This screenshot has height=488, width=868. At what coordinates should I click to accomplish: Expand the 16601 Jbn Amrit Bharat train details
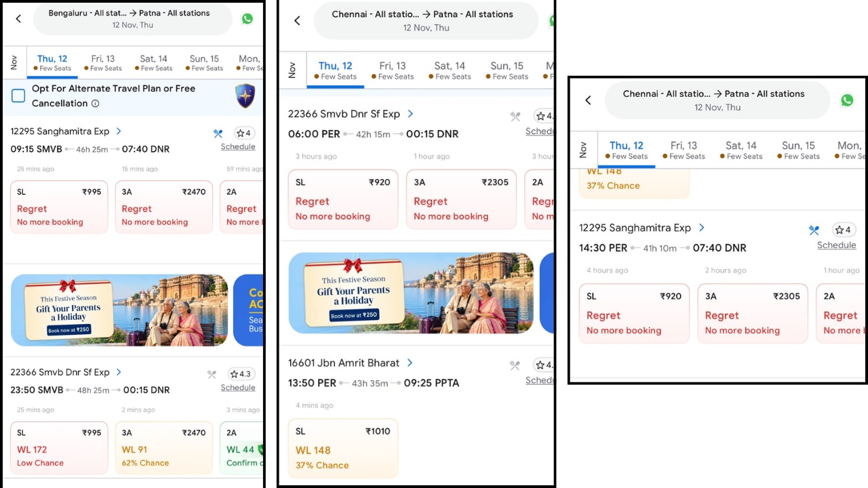coord(410,363)
